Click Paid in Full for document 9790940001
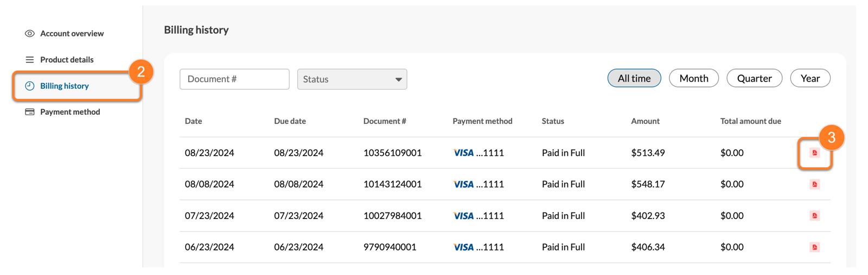The width and height of the screenshot is (868, 275). [x=563, y=247]
